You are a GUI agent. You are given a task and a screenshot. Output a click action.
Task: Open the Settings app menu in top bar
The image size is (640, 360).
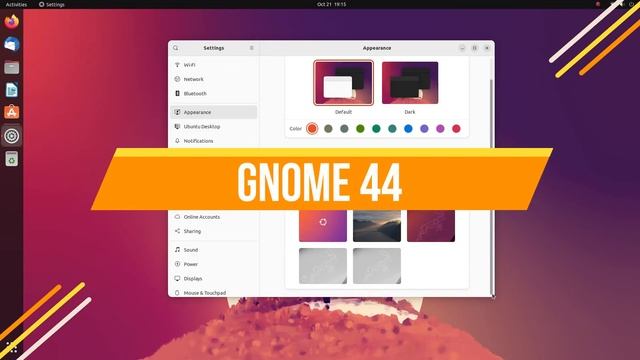click(52, 4)
